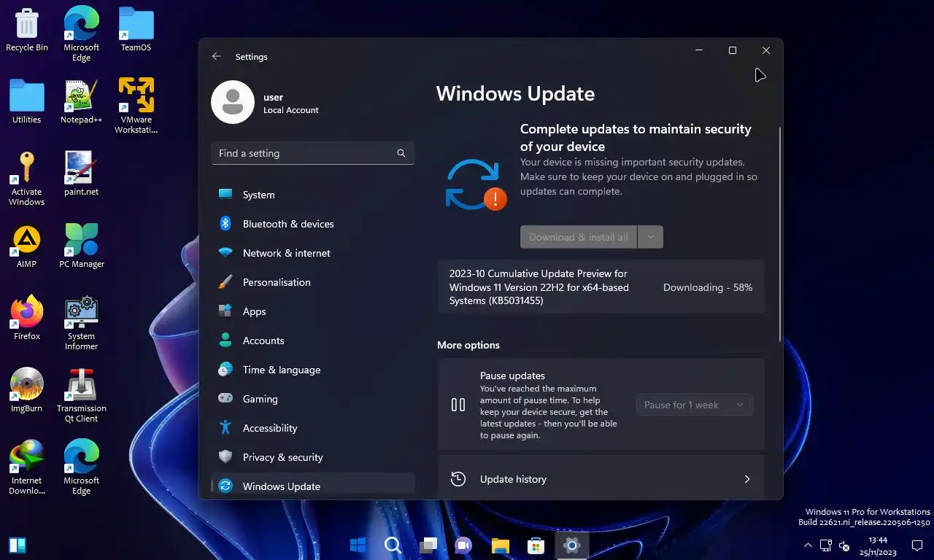Open the TeamOS folder on the desktop
Image resolution: width=934 pixels, height=560 pixels.
point(136,29)
